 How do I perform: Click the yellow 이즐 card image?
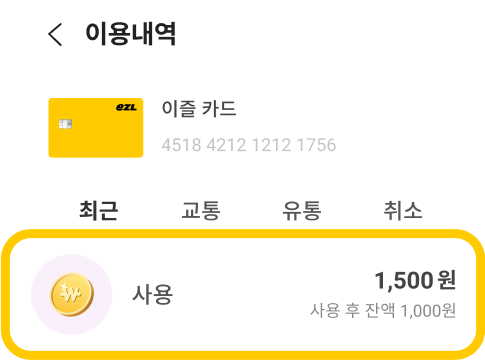(x=96, y=128)
